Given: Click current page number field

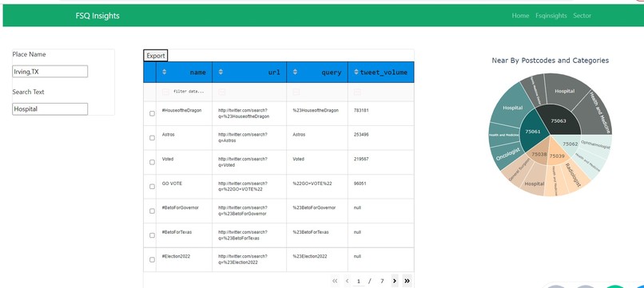Looking at the screenshot, I should tap(359, 282).
